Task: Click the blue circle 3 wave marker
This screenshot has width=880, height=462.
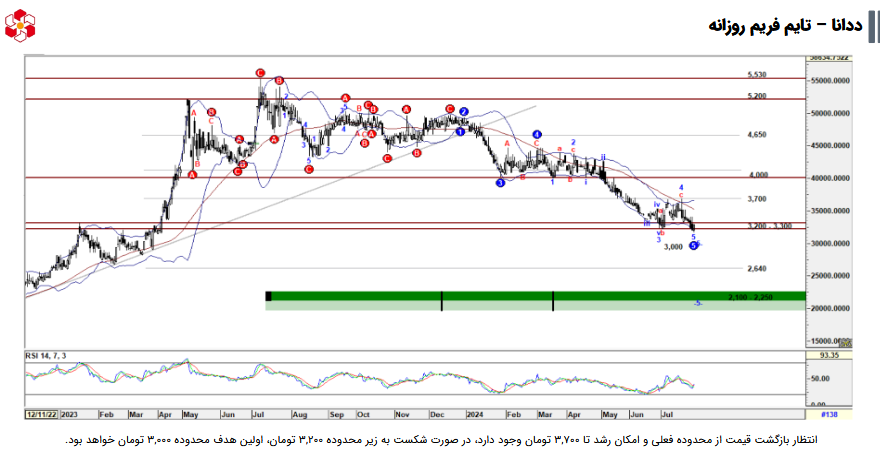Action: click(x=501, y=182)
